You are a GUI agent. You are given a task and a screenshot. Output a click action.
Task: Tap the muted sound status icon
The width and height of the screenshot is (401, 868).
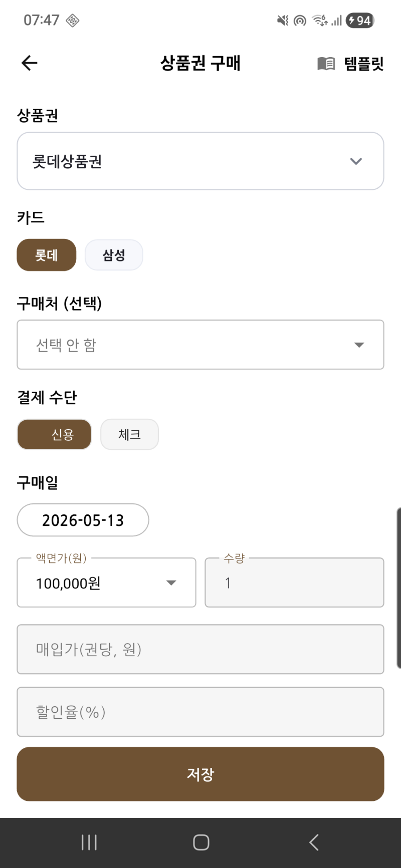click(283, 21)
